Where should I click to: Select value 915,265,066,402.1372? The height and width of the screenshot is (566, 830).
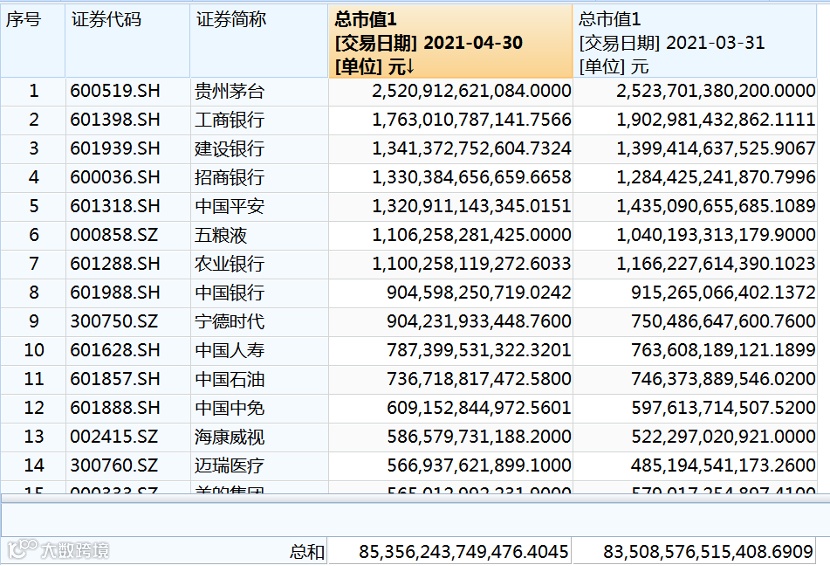click(x=723, y=292)
